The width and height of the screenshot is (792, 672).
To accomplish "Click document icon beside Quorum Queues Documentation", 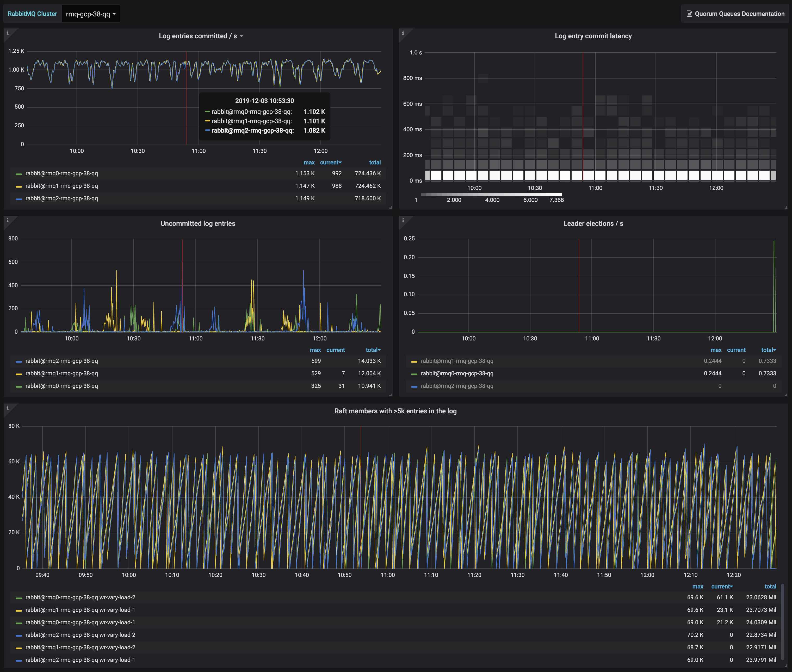I will (689, 14).
